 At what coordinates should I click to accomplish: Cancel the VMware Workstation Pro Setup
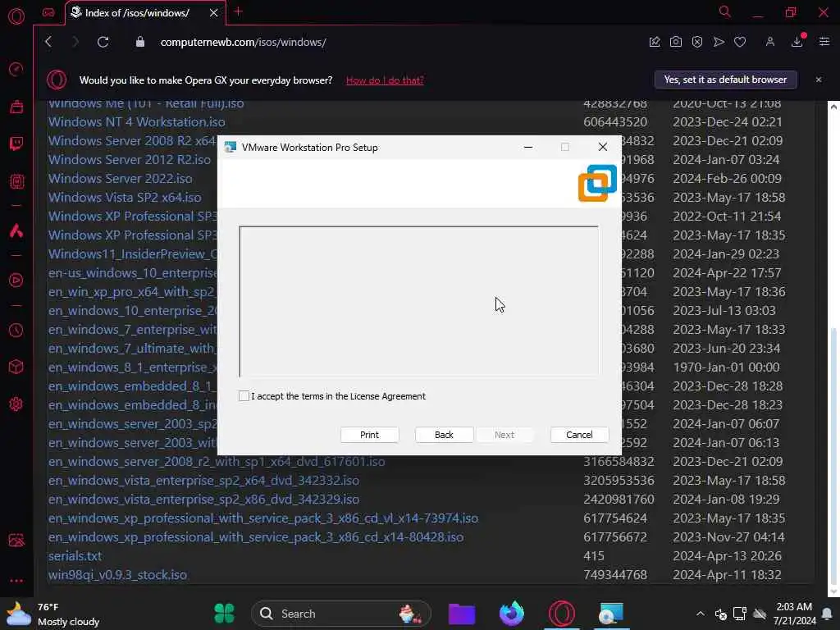click(579, 435)
